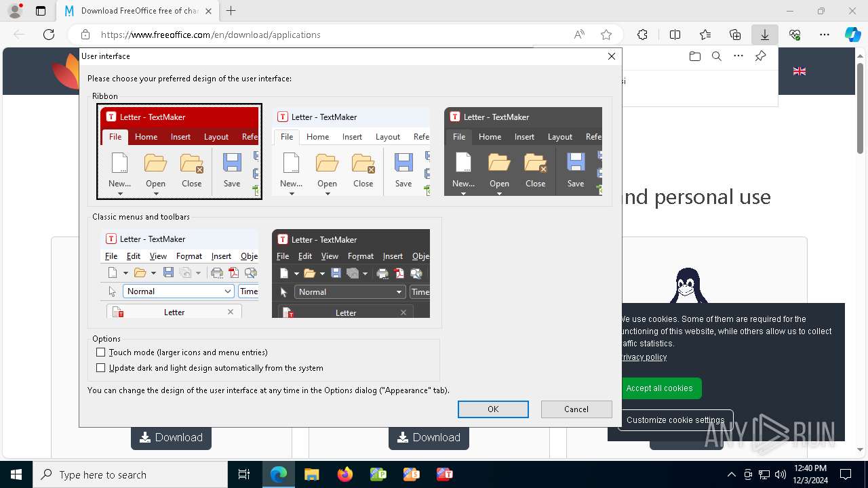Open notification center icon

pyautogui.click(x=846, y=474)
